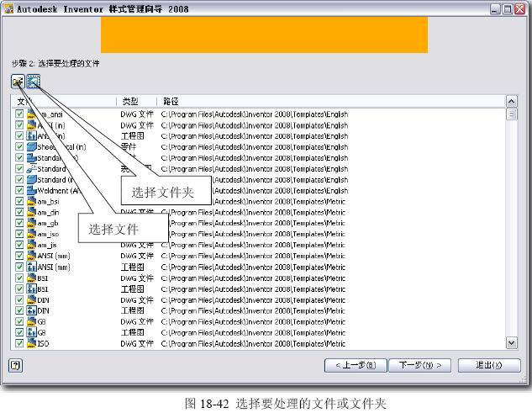Uncheck the ANSI (mm) 工程图 checkbox
532x413 pixels.
click(x=19, y=267)
